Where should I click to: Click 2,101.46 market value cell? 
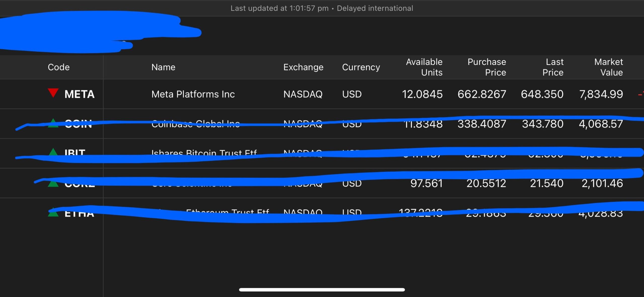602,184
